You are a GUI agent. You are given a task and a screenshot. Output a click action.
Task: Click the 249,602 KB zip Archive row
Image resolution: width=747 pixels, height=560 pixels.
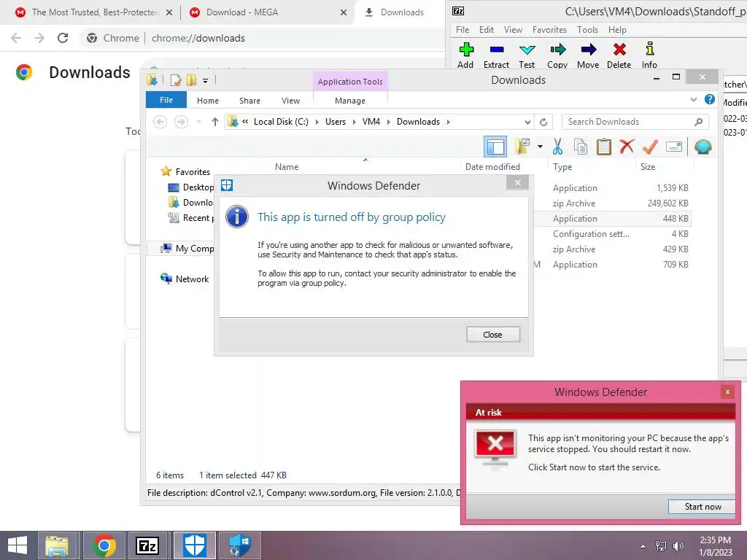point(612,203)
